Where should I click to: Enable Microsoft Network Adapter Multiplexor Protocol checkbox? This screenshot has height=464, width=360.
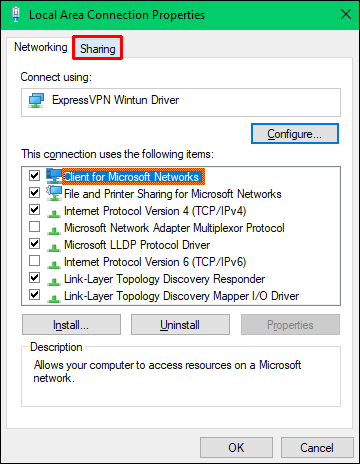pos(35,226)
